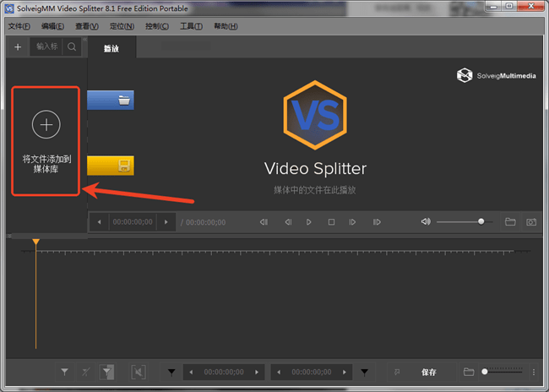Step one frame backward
Screen dimensions: 549x392
coord(288,221)
